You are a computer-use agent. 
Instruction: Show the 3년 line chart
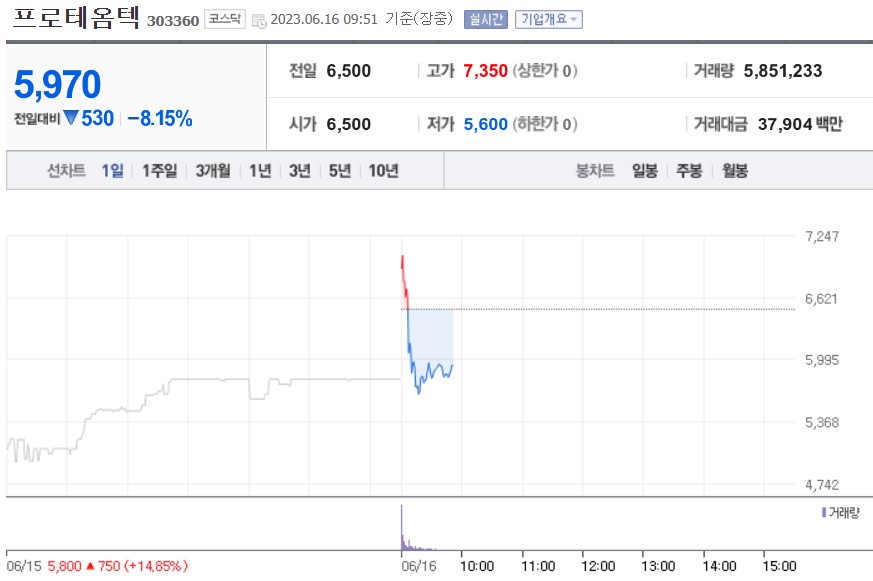300,170
